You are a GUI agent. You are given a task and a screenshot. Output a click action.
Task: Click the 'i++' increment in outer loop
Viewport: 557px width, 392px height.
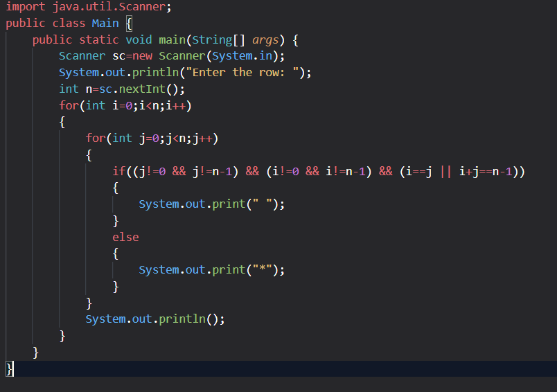point(175,105)
